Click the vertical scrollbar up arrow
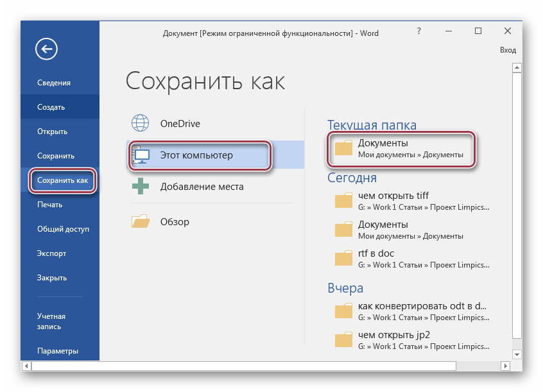This screenshot has height=392, width=543. (517, 68)
